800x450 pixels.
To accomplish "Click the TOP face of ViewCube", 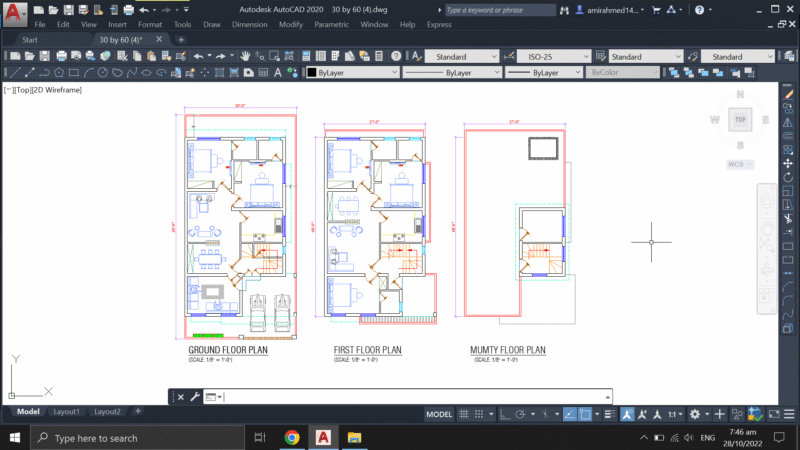I will point(740,120).
